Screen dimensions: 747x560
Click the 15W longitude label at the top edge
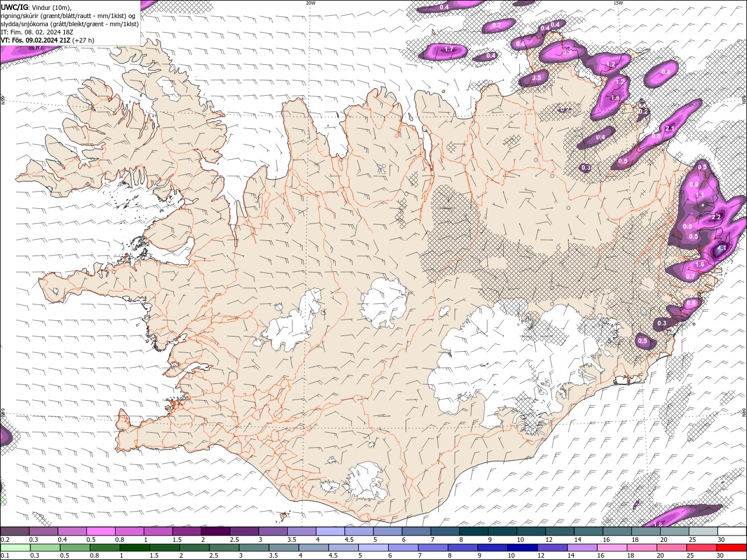click(618, 3)
